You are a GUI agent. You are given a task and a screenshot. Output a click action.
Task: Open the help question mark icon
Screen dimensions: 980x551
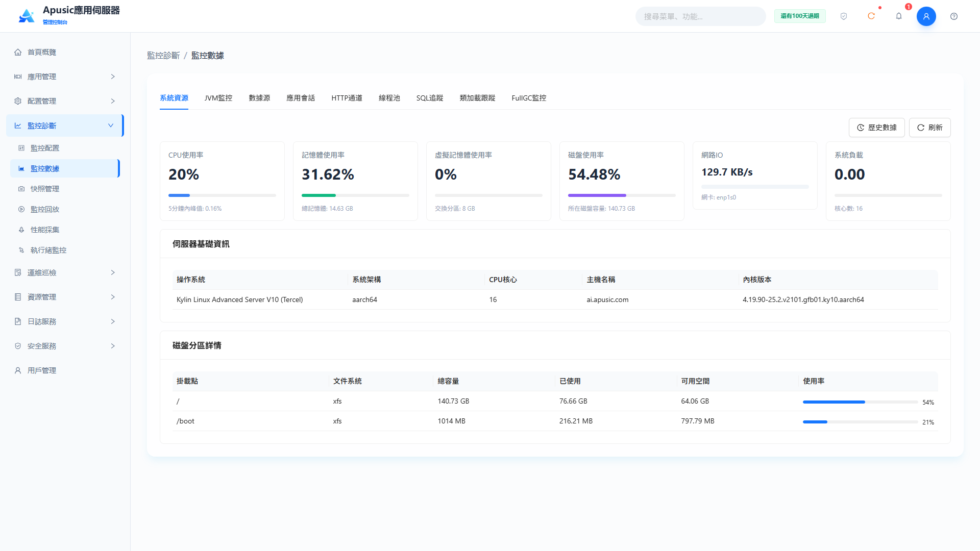point(954,16)
